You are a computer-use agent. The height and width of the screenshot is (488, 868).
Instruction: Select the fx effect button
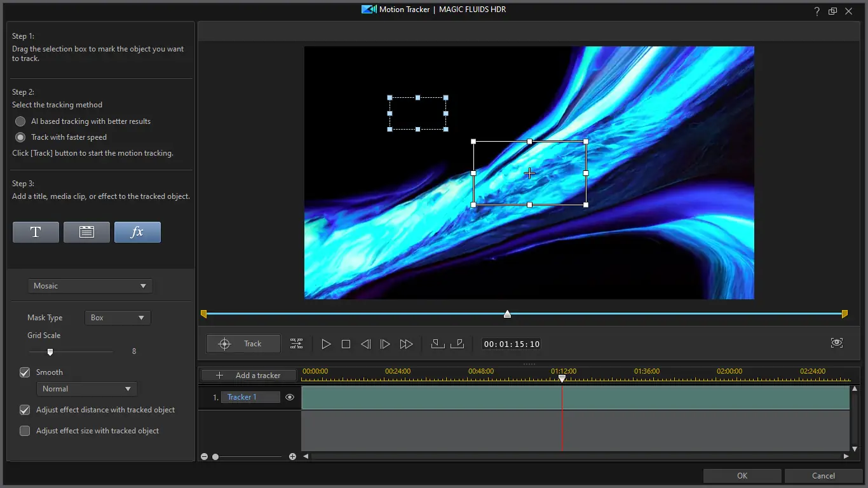click(137, 232)
